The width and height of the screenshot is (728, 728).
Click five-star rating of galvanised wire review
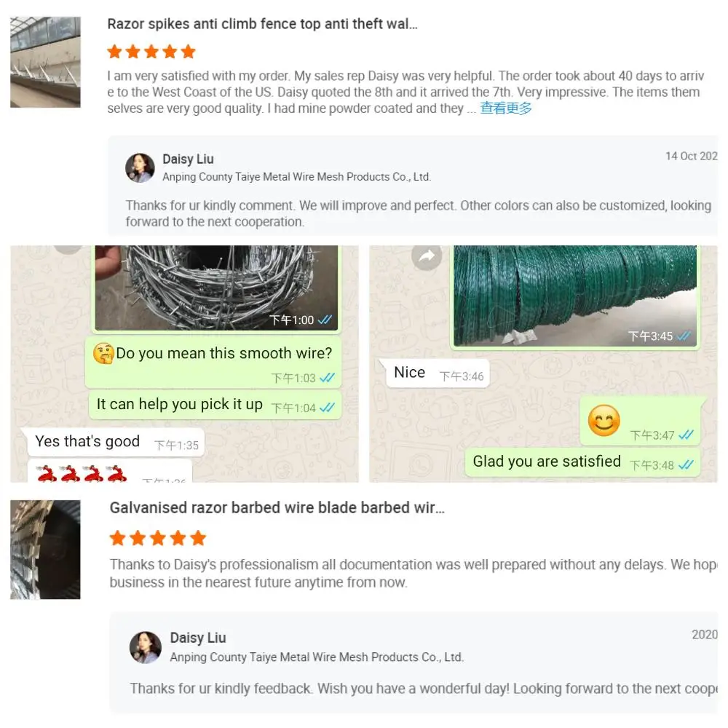(x=158, y=538)
